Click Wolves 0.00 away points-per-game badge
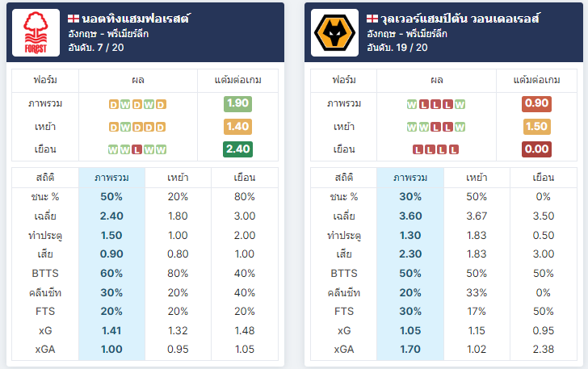This screenshot has width=588, height=369. (x=536, y=149)
